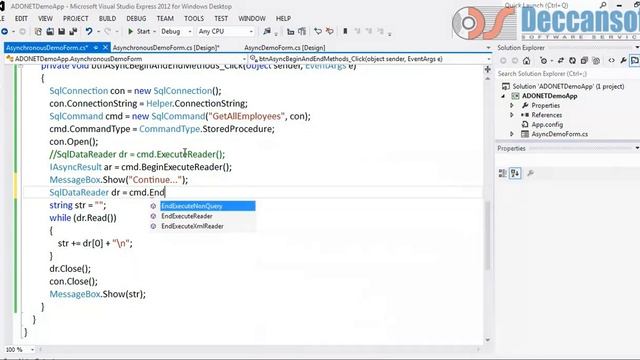This screenshot has height=360, width=640.
Task: Click Property Pages icon in Properties panel
Action: pyautogui.click(x=531, y=173)
